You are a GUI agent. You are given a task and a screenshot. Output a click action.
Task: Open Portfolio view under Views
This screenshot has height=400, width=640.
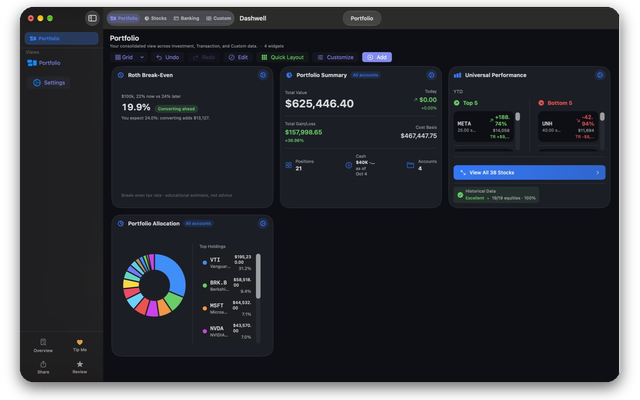click(44, 63)
